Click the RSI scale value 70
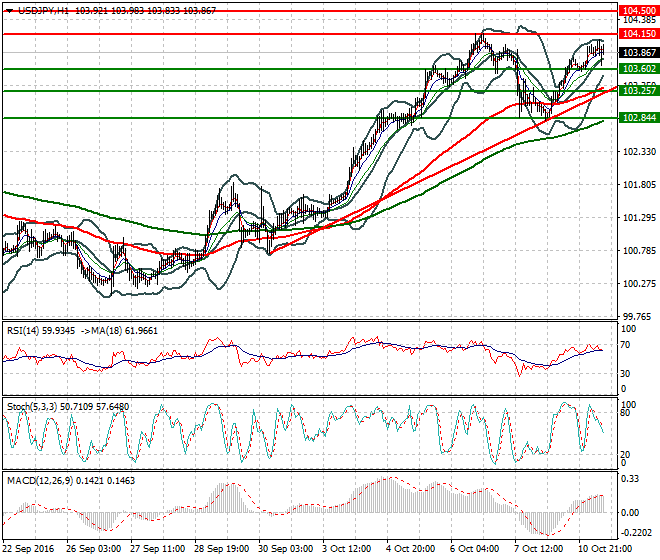 tap(625, 345)
